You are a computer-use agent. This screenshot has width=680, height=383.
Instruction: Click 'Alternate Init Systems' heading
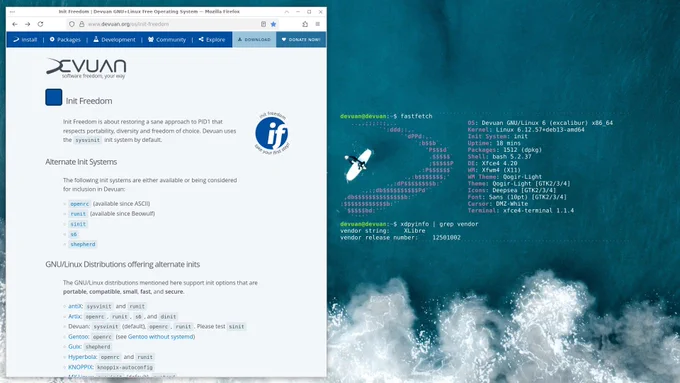[x=81, y=162]
